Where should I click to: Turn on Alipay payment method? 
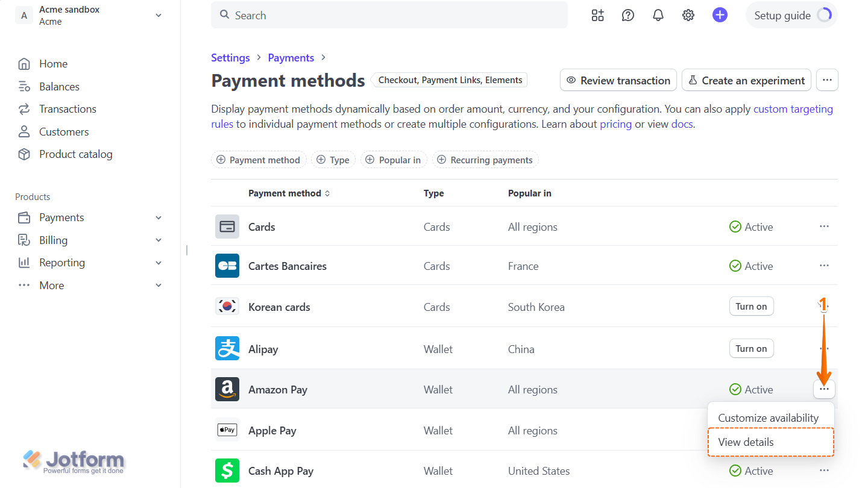point(751,348)
